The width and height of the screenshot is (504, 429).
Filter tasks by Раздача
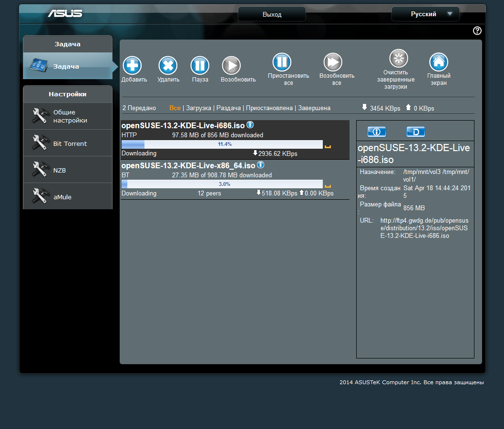[x=228, y=108]
